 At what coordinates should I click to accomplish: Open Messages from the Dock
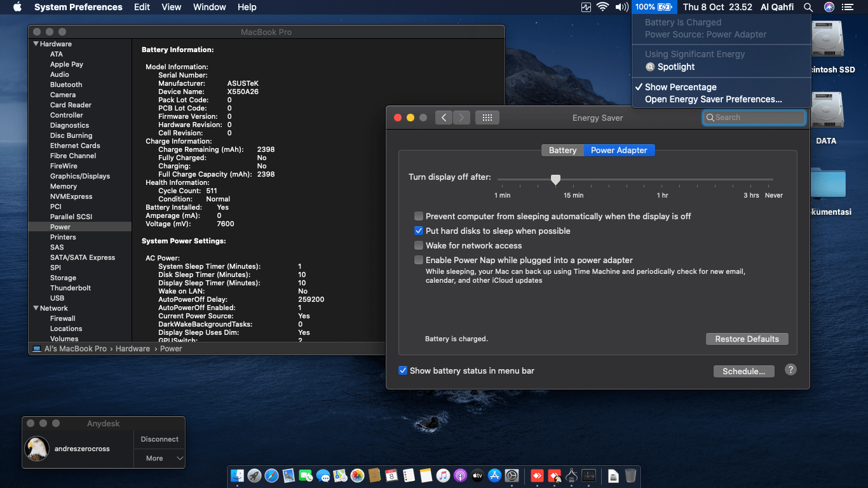tap(323, 475)
